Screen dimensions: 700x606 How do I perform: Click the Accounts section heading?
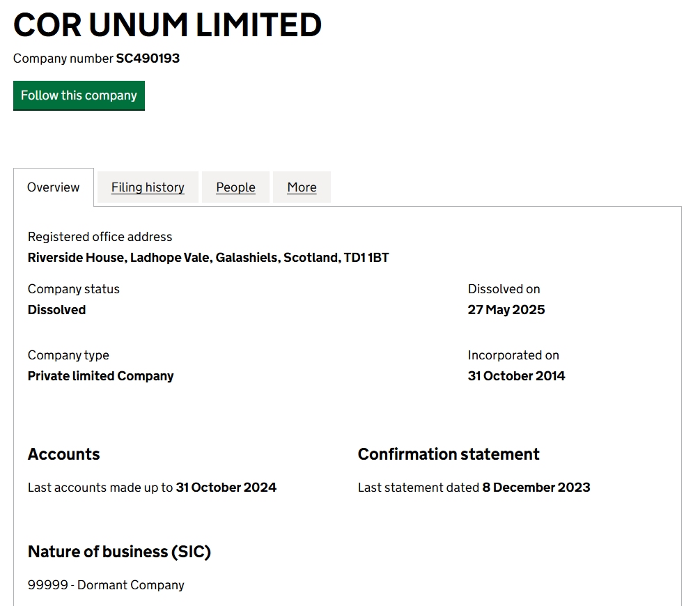point(64,454)
